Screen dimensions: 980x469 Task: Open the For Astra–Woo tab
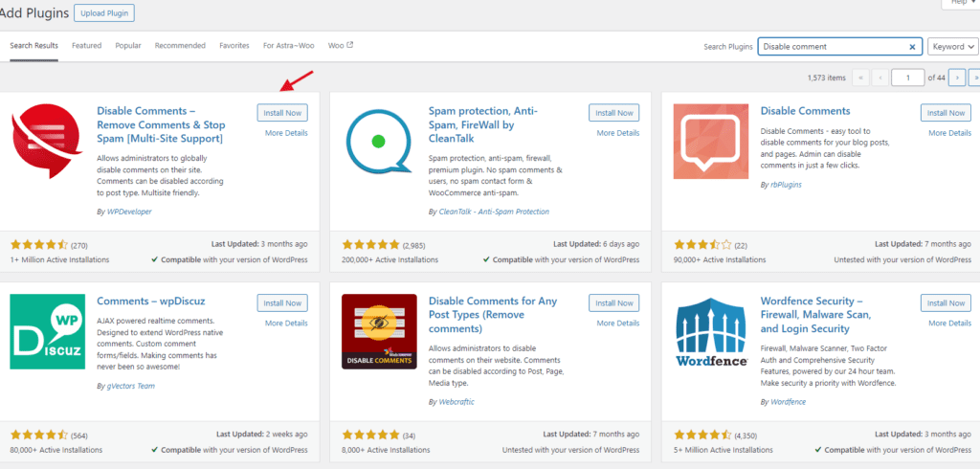[289, 46]
